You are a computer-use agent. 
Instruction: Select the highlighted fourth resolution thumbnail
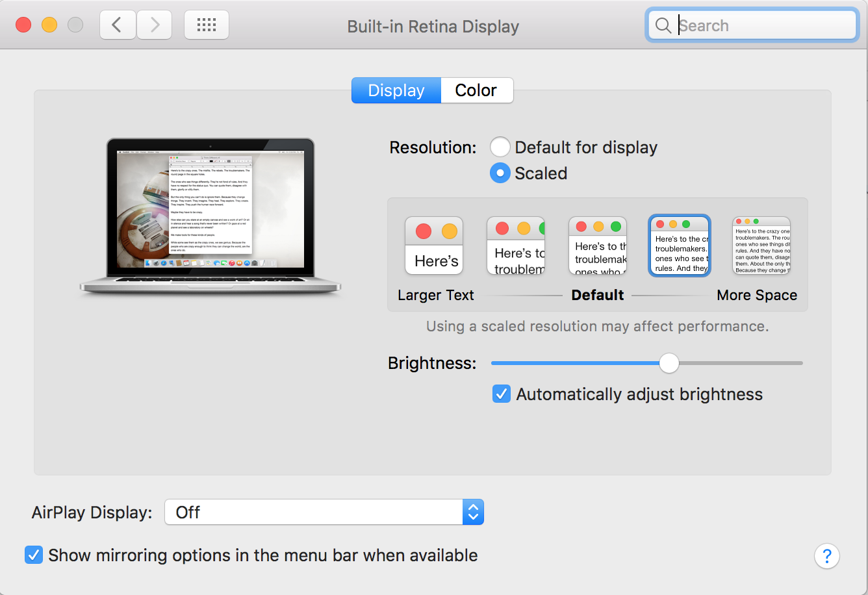tap(680, 246)
